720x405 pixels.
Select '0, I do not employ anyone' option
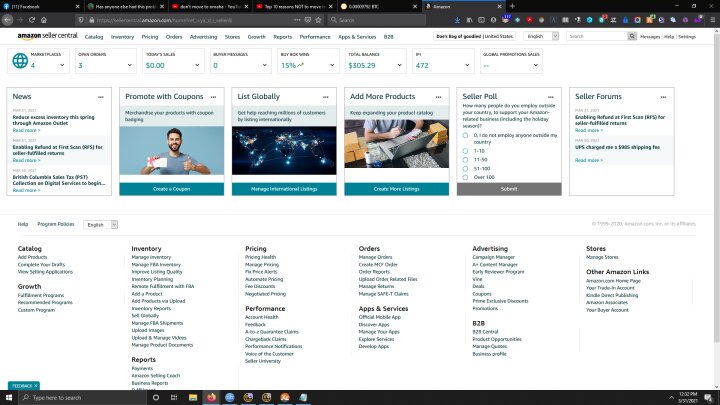(465, 135)
